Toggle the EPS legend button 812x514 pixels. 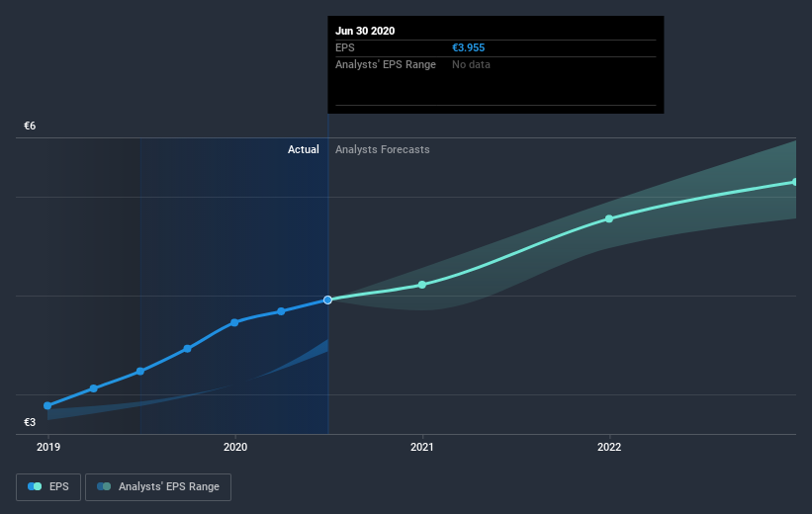(x=48, y=486)
